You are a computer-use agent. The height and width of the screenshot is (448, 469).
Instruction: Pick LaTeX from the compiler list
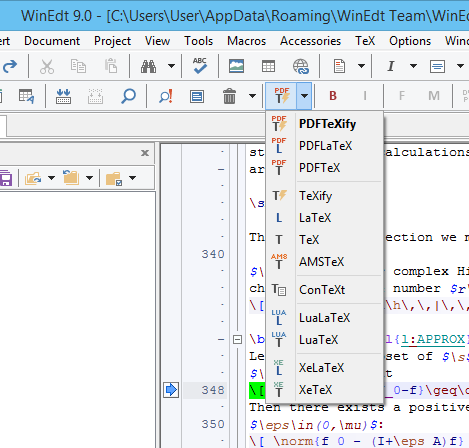coord(324,218)
